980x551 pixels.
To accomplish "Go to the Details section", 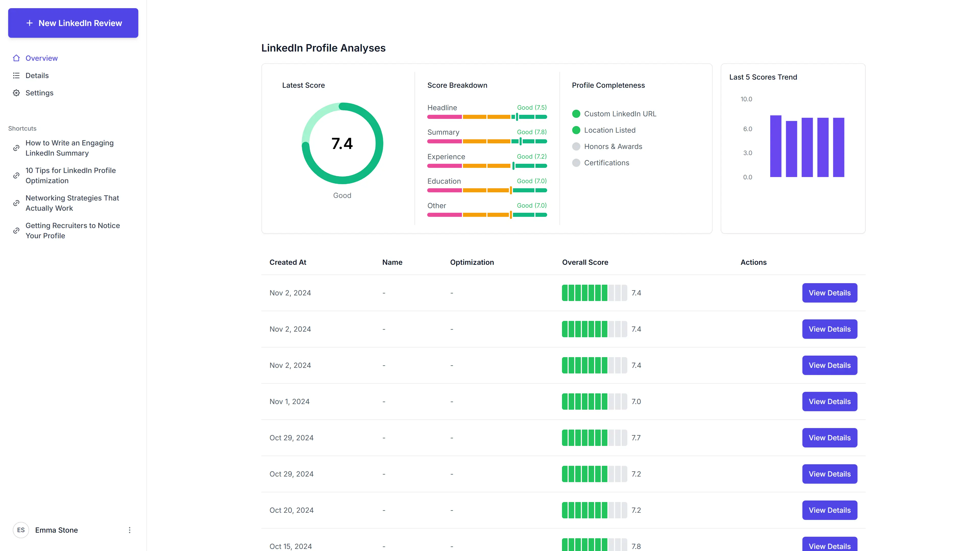I will pos(37,76).
